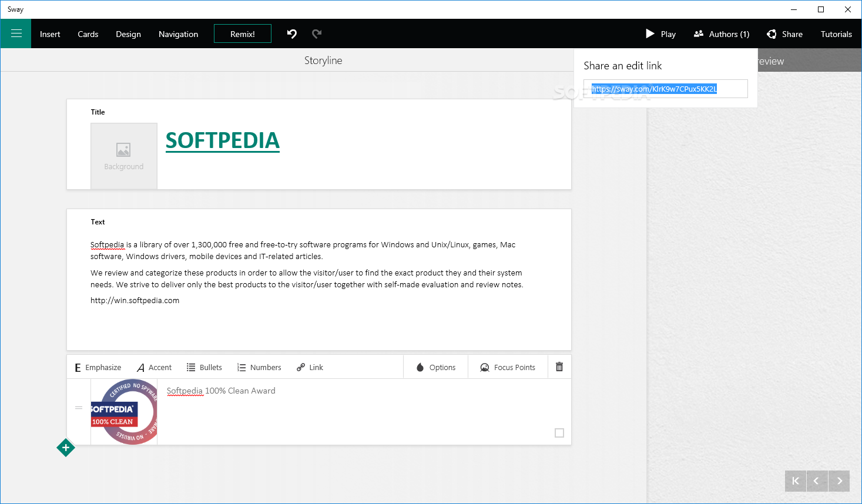Select the share edit link field

(665, 89)
